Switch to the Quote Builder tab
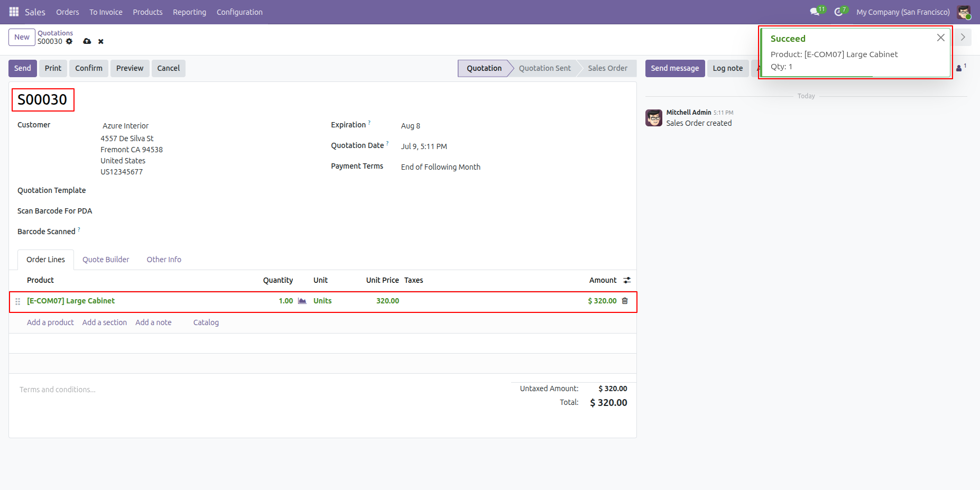The height and width of the screenshot is (490, 980). (106, 260)
